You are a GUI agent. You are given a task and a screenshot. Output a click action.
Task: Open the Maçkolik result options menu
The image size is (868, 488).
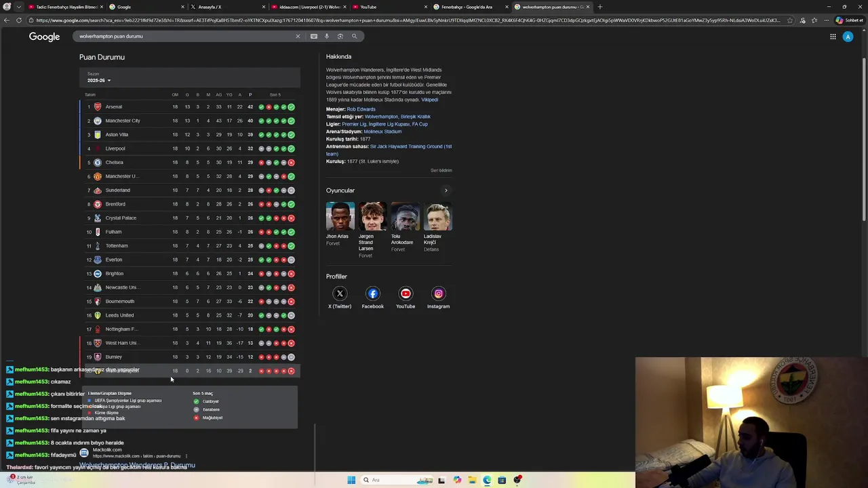pos(186,456)
